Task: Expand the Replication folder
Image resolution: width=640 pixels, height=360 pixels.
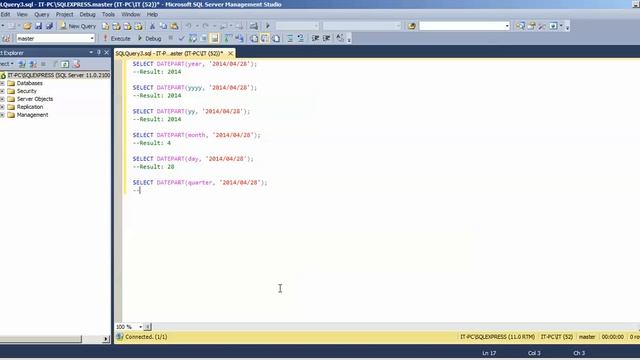Action: point(2,107)
